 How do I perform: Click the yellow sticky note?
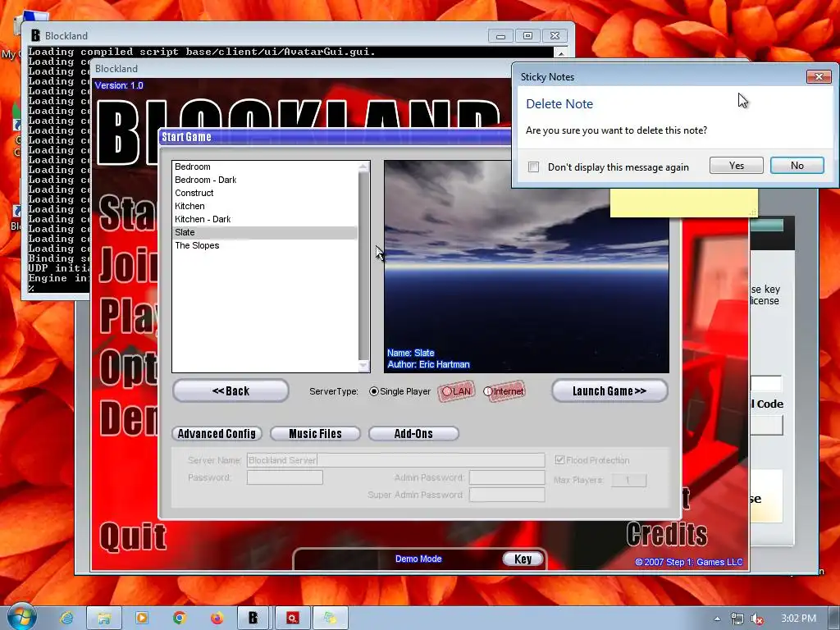[x=684, y=203]
